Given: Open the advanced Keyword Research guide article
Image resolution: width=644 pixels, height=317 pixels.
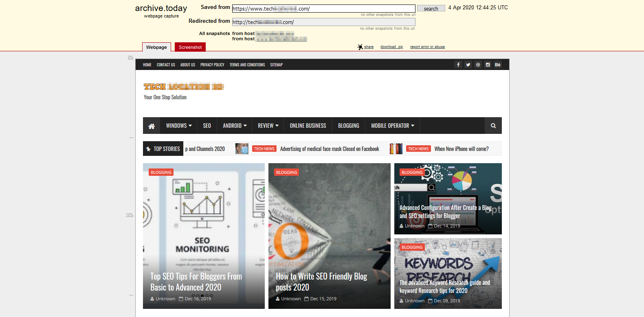Looking at the screenshot, I should 445,286.
